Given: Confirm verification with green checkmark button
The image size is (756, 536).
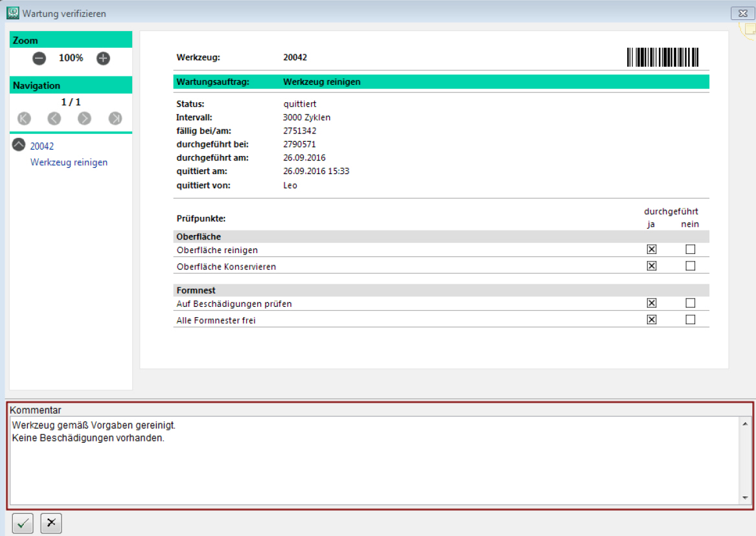Looking at the screenshot, I should 23,523.
